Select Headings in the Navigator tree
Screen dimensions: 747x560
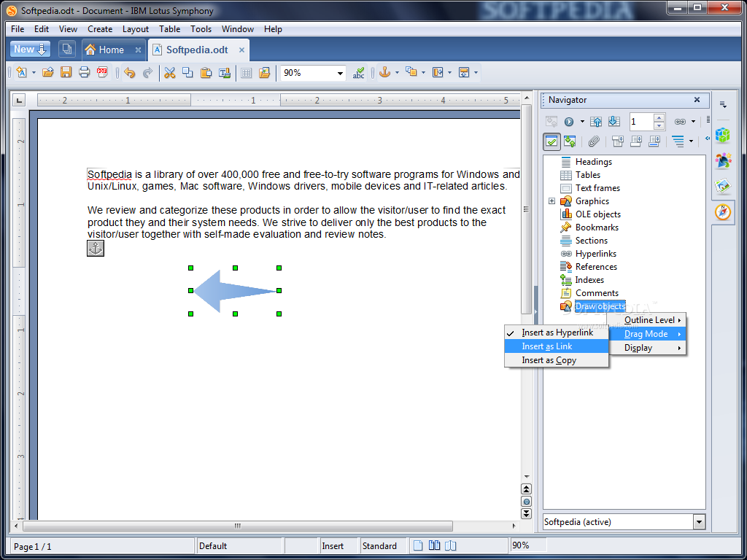[594, 161]
